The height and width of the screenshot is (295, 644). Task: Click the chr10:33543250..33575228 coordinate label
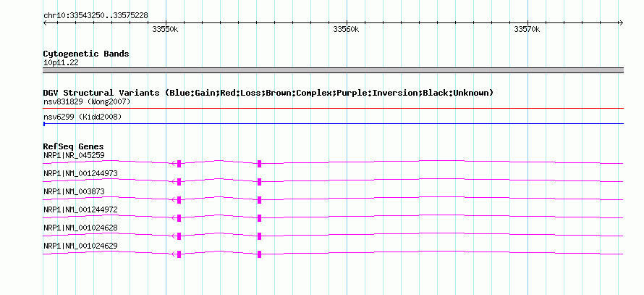pos(96,16)
